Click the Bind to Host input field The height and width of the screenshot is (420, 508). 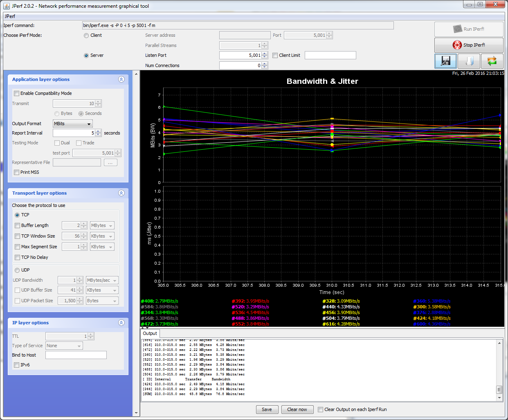76,355
